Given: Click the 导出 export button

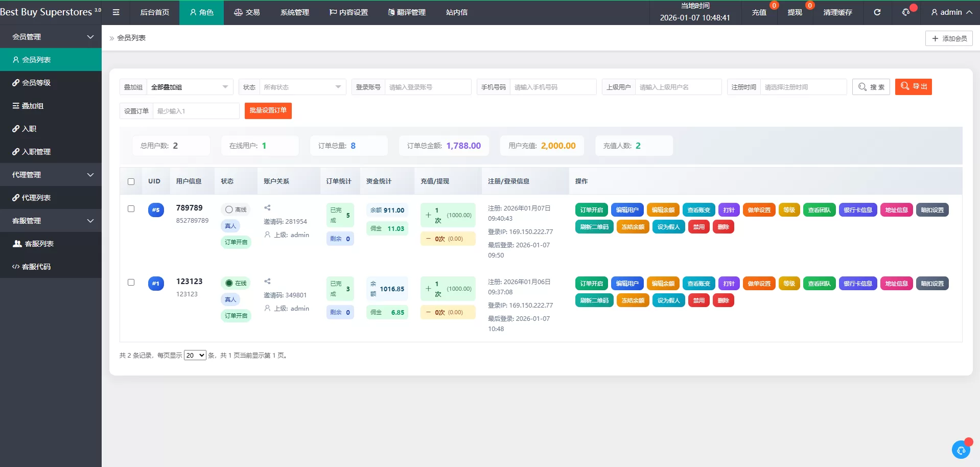Looking at the screenshot, I should click(913, 87).
